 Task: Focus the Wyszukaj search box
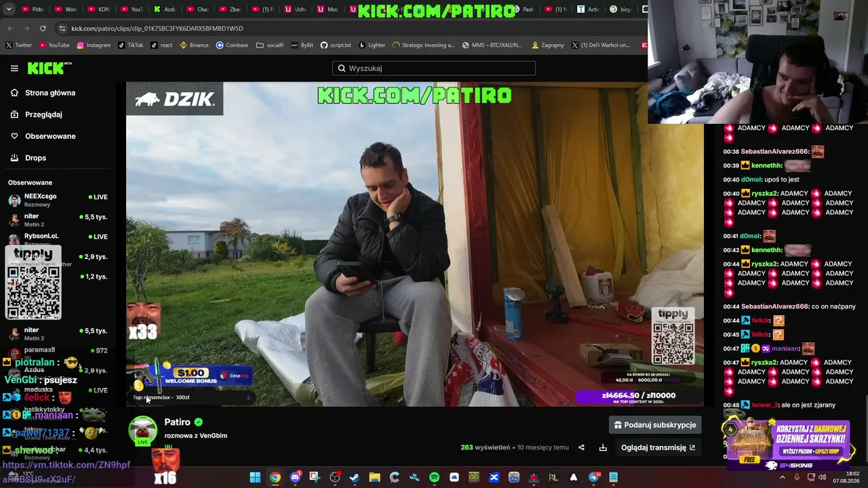pos(434,68)
